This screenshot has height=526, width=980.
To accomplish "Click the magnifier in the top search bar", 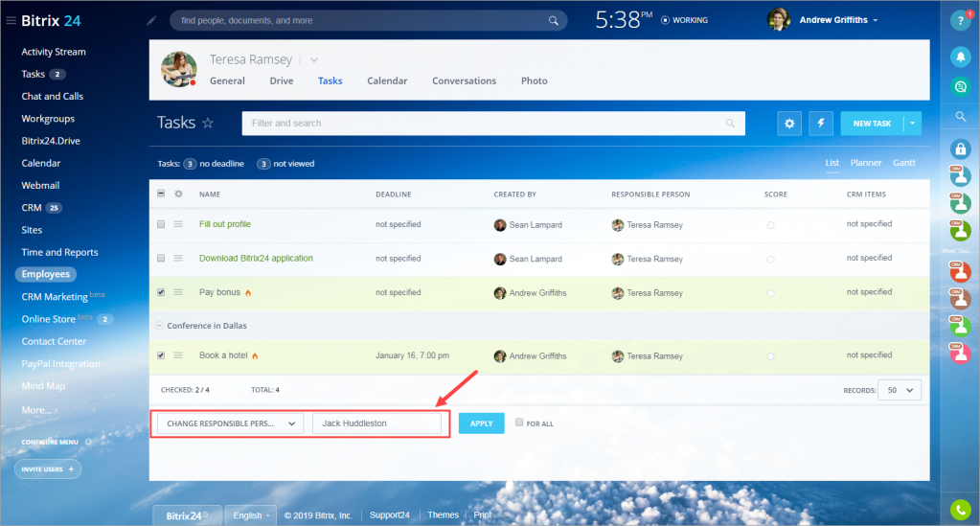I will point(553,21).
